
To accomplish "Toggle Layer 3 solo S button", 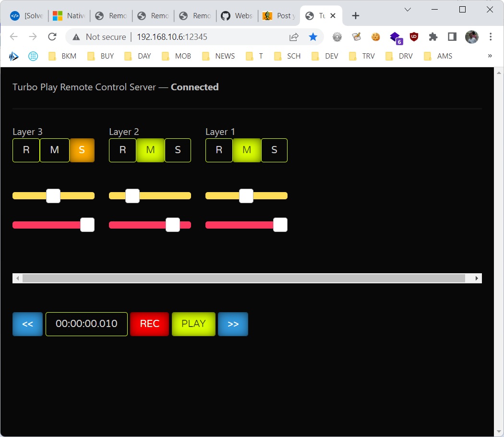I will click(82, 150).
